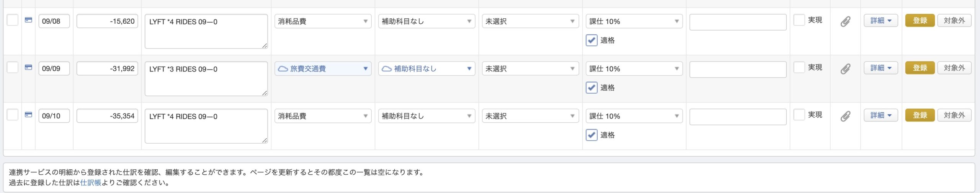980x193 pixels.
Task: Open the 未選択 department dropdown in 09/09 row
Action: [530, 69]
